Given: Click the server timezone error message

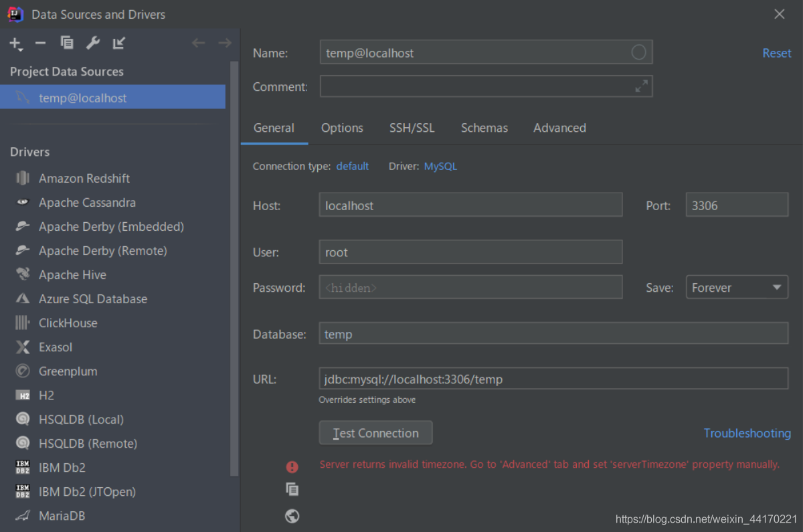Looking at the screenshot, I should 549,464.
